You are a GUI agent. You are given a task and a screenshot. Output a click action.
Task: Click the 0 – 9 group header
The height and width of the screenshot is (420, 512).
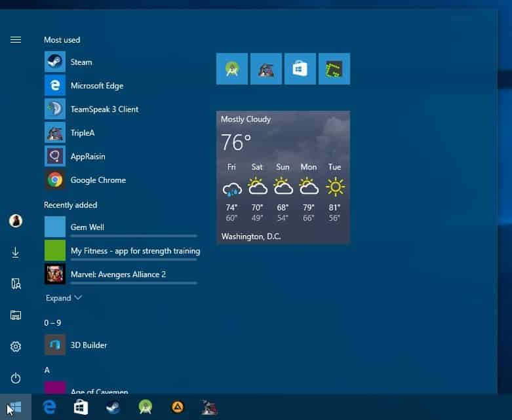[x=52, y=323]
